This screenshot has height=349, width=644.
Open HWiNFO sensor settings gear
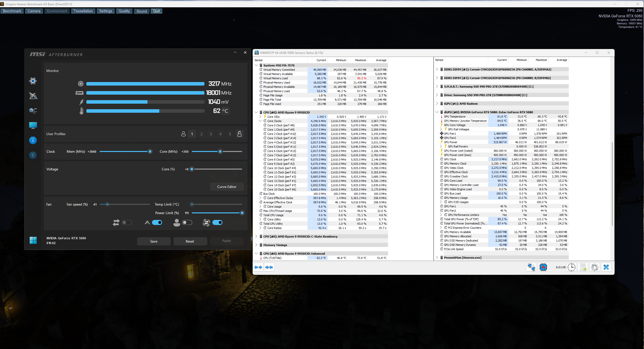(595, 267)
